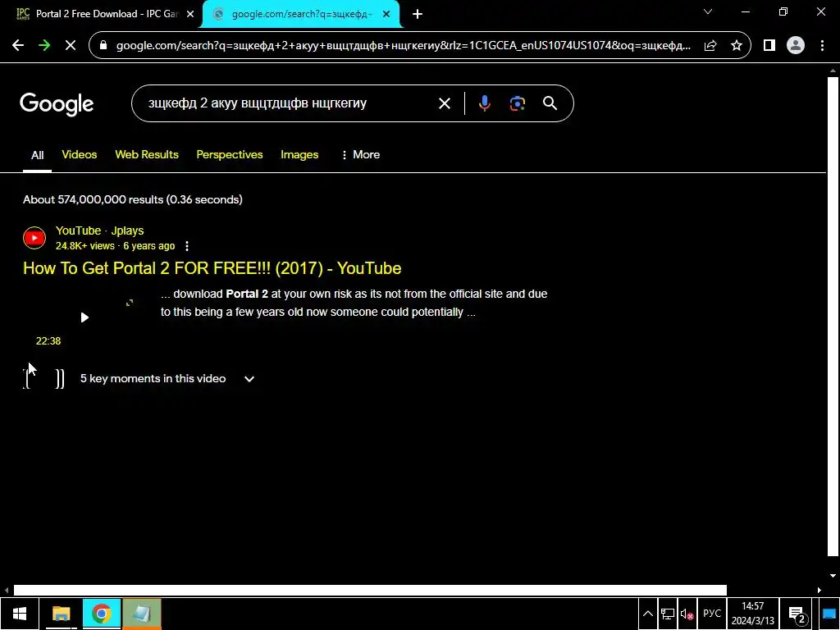This screenshot has width=840, height=630.
Task: Expand the video preview fullscreen icon
Action: [x=130, y=303]
